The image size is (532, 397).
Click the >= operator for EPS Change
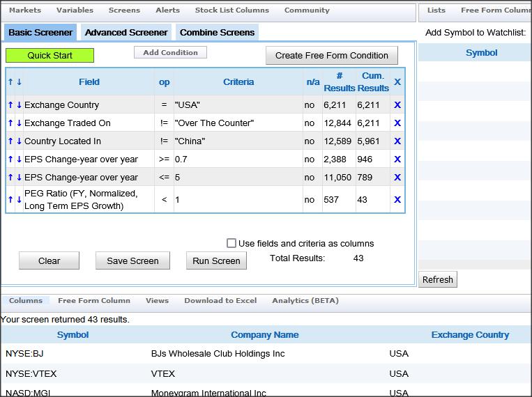[x=164, y=159]
